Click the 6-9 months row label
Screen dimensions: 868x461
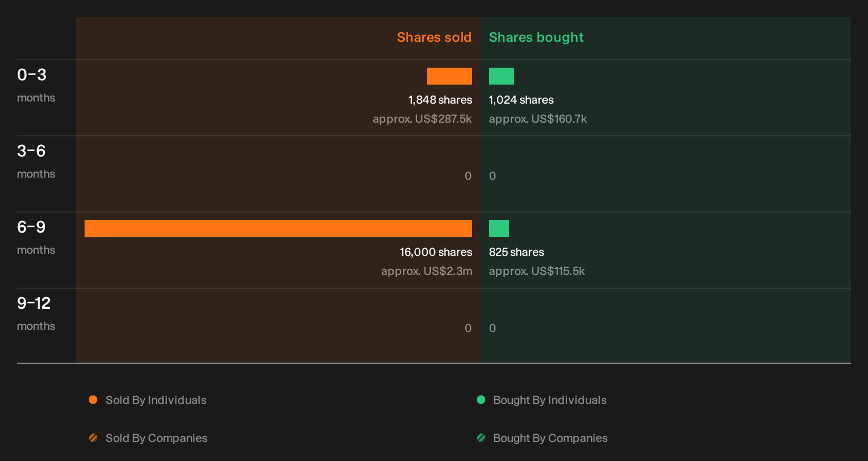[36, 238]
